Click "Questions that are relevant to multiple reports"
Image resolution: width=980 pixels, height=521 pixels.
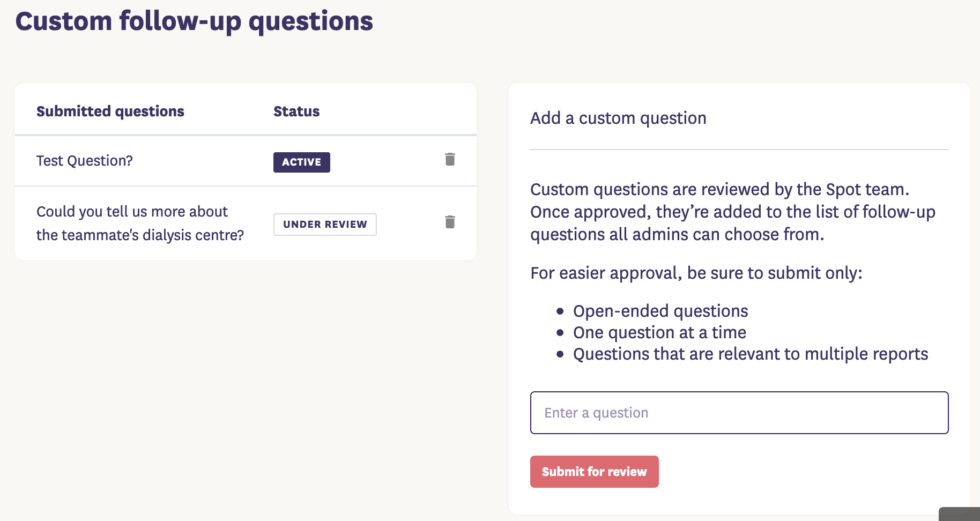(x=750, y=354)
